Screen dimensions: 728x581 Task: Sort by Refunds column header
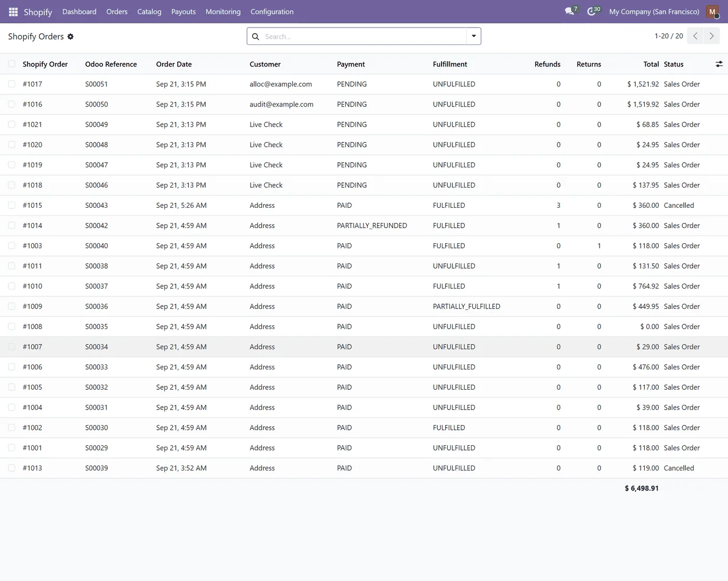tap(548, 64)
